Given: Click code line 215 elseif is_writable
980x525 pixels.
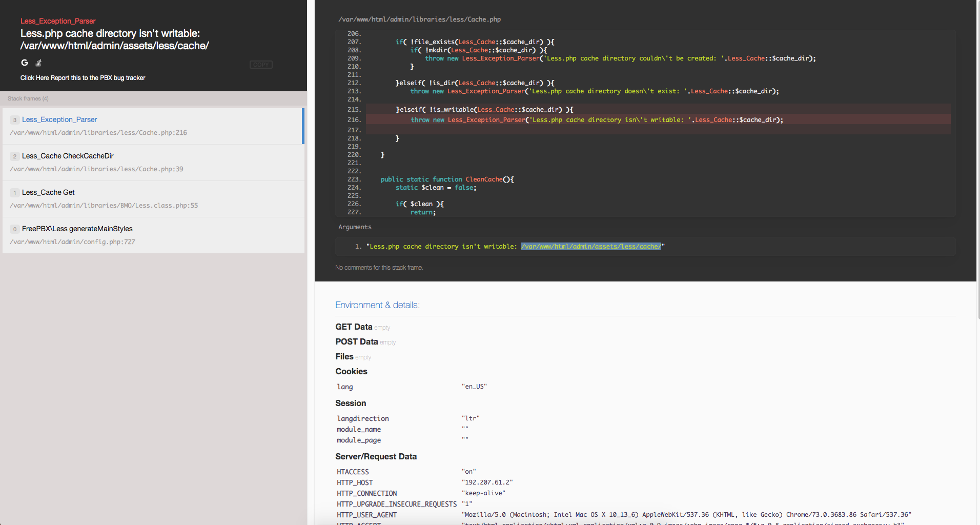Looking at the screenshot, I should [x=658, y=110].
